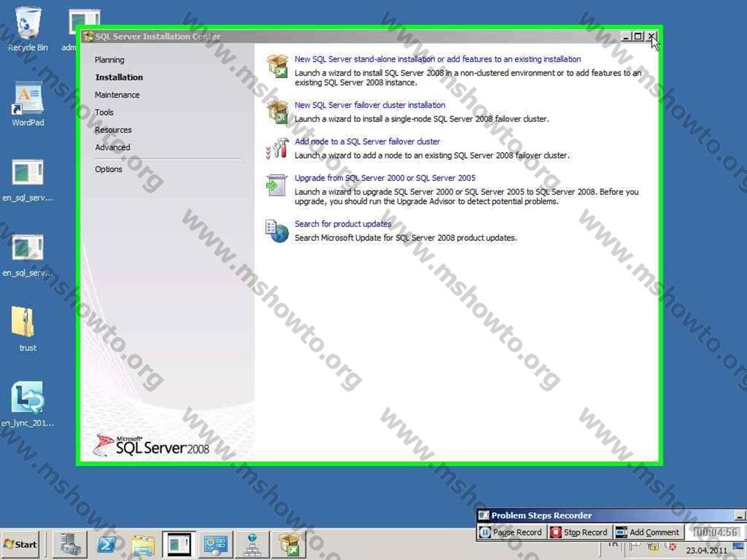Go to the Advanced section

click(113, 147)
